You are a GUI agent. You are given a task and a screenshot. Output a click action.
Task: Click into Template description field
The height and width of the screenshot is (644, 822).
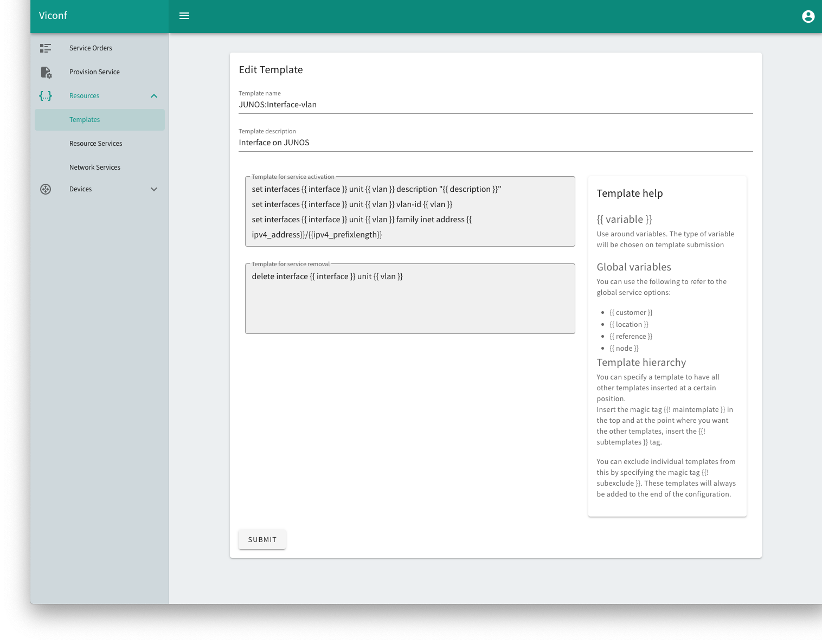(495, 143)
